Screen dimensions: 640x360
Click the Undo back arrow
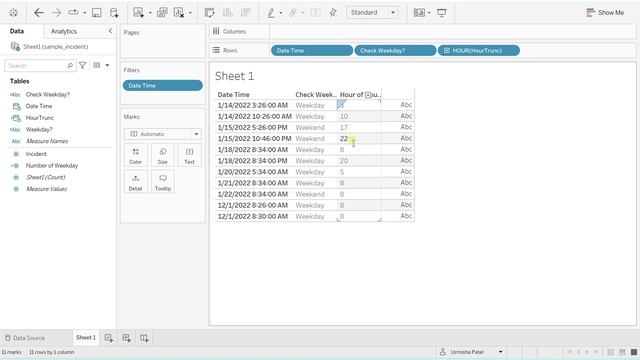pos(39,13)
